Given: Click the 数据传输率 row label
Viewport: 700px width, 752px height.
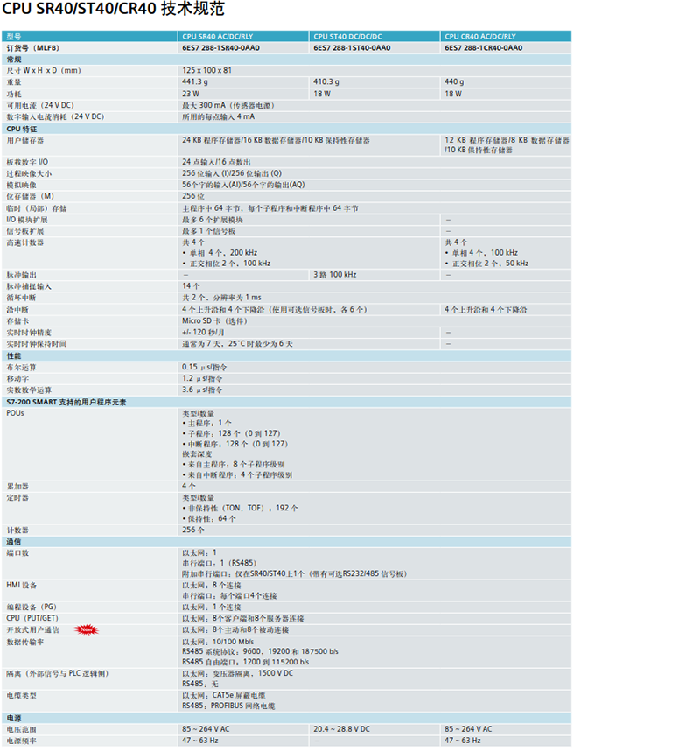Looking at the screenshot, I should click(24, 642).
